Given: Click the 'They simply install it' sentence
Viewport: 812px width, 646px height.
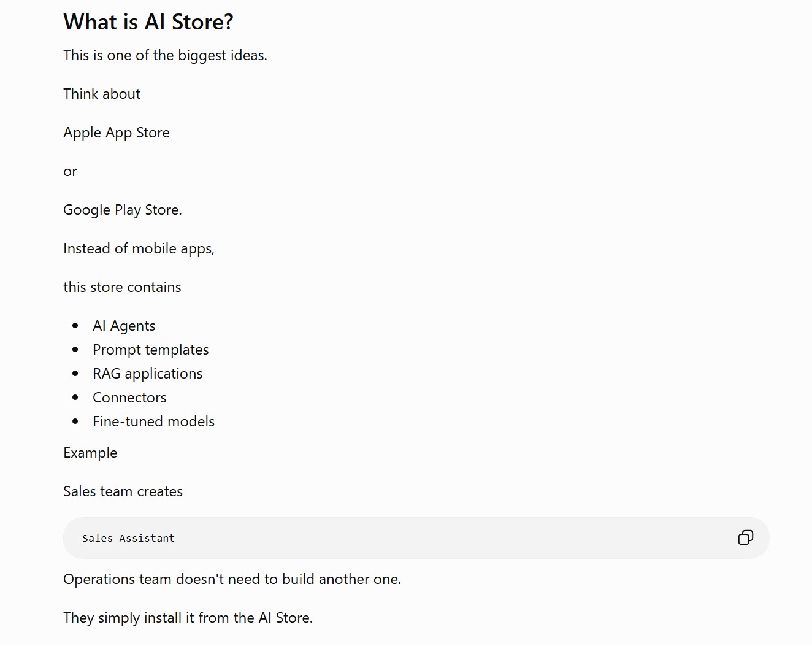Looking at the screenshot, I should point(188,618).
